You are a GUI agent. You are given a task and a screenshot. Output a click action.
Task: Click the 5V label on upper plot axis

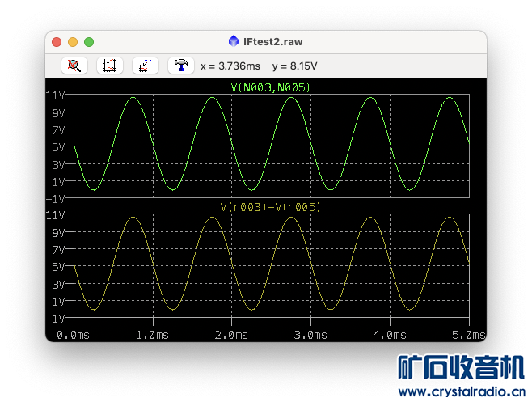point(58,147)
